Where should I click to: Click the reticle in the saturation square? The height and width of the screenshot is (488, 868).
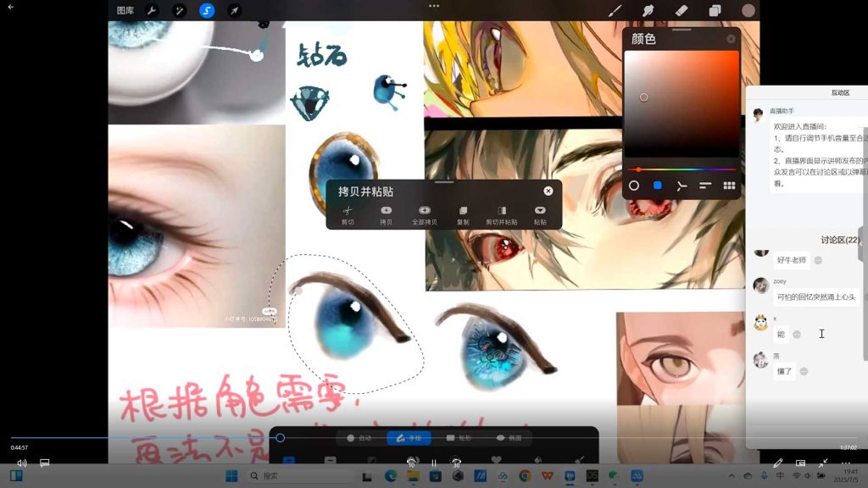point(644,97)
